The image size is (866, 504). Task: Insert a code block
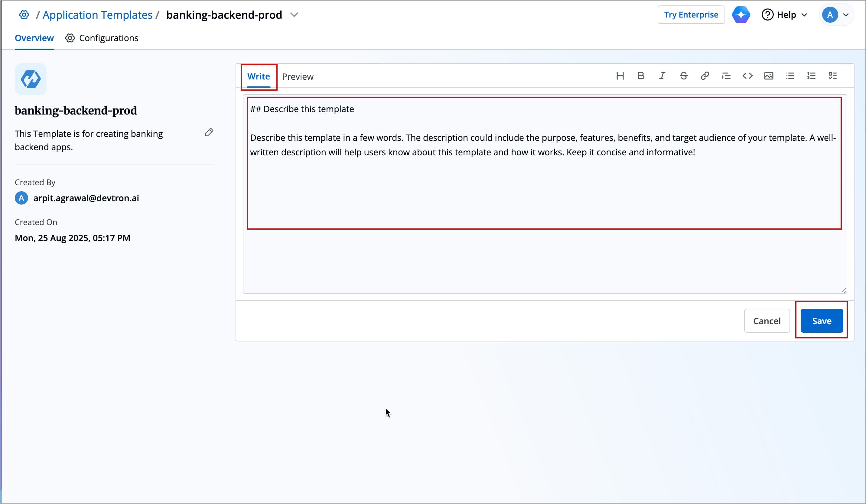point(747,76)
